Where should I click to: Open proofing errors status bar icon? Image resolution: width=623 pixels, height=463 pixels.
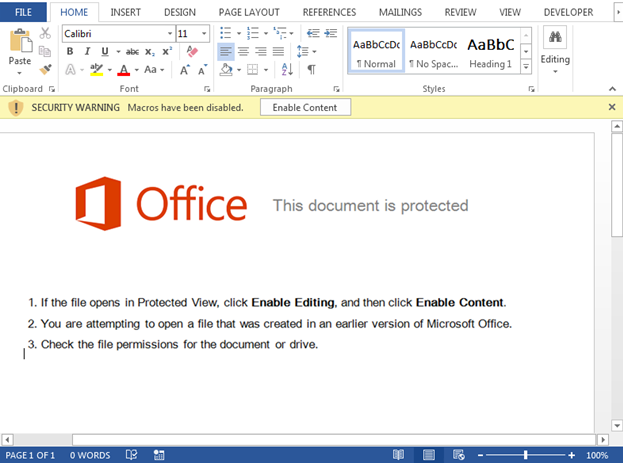click(132, 455)
